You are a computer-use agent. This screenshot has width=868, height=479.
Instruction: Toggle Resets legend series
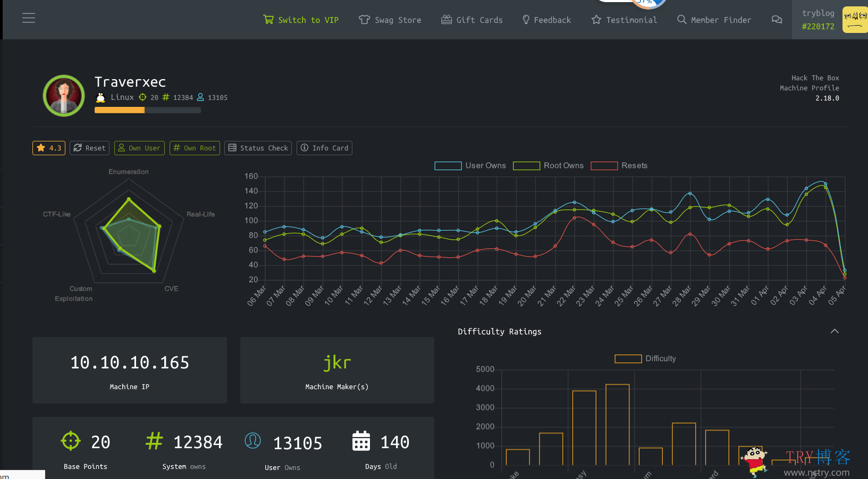pos(619,165)
